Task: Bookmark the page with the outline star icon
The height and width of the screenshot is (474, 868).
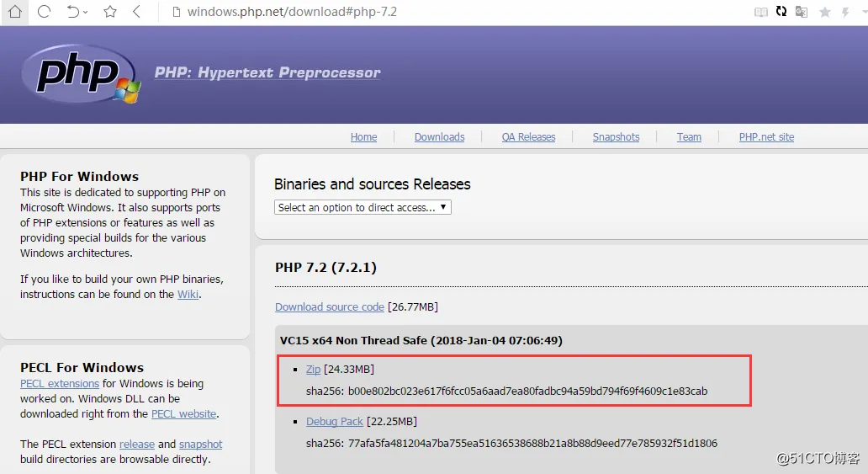Action: click(110, 11)
